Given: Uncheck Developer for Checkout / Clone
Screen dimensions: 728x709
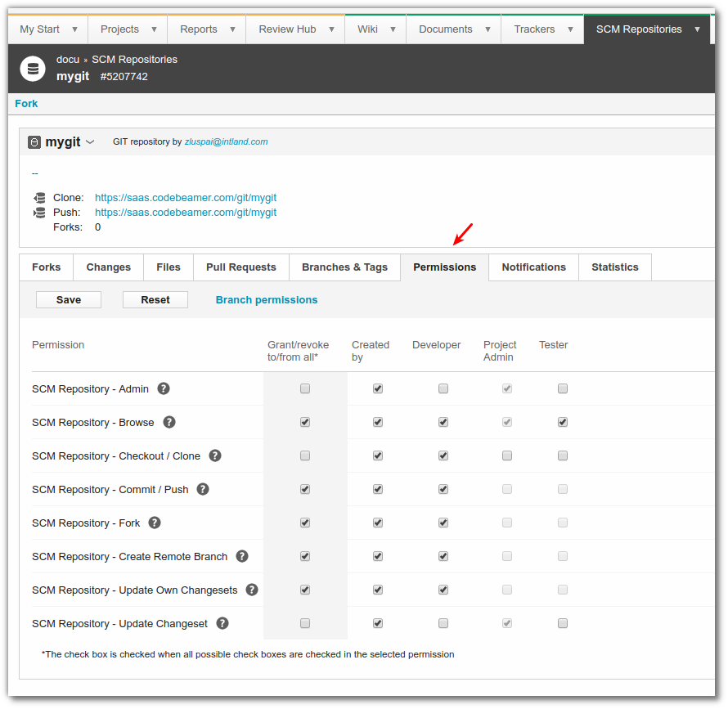Looking at the screenshot, I should click(443, 455).
